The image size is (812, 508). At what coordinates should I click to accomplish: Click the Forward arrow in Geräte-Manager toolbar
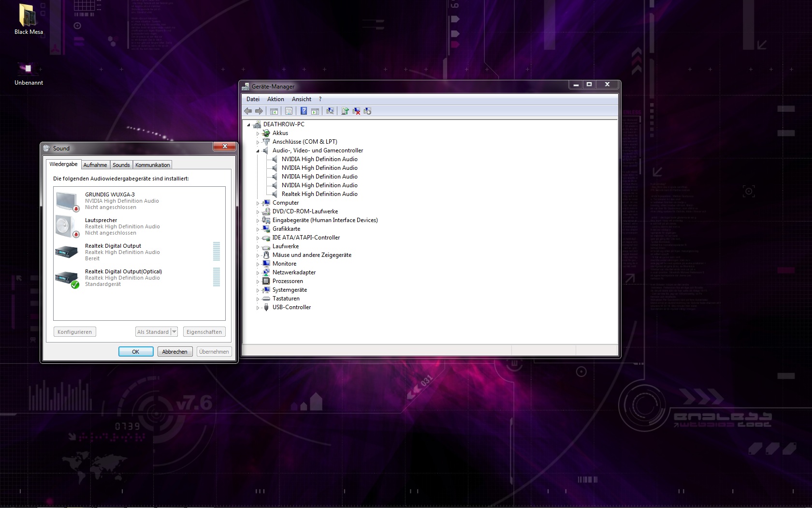[259, 111]
